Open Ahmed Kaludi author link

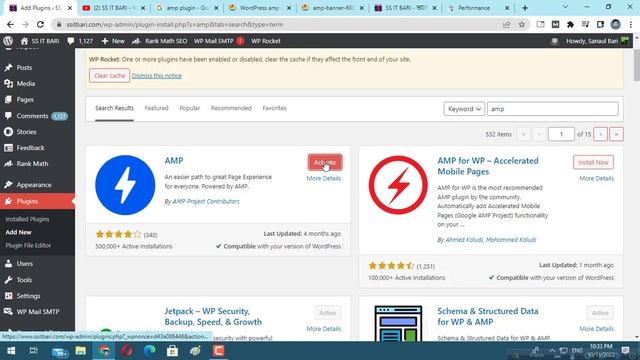(464, 240)
